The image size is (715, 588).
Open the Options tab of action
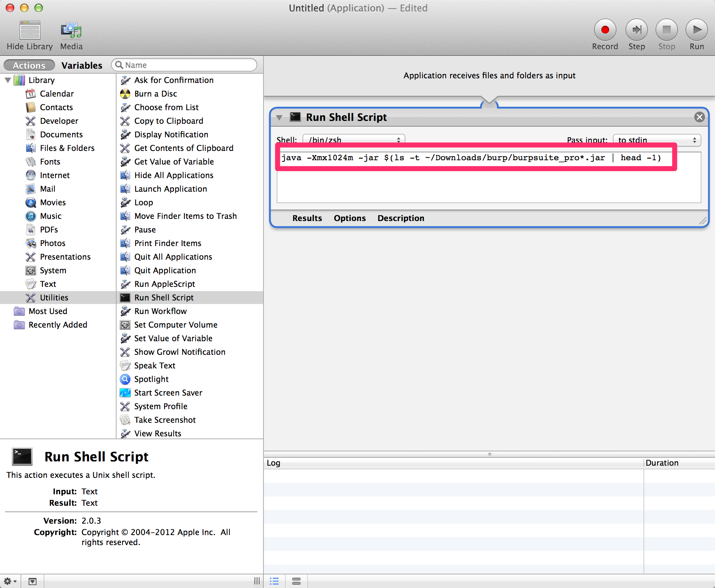pos(349,218)
